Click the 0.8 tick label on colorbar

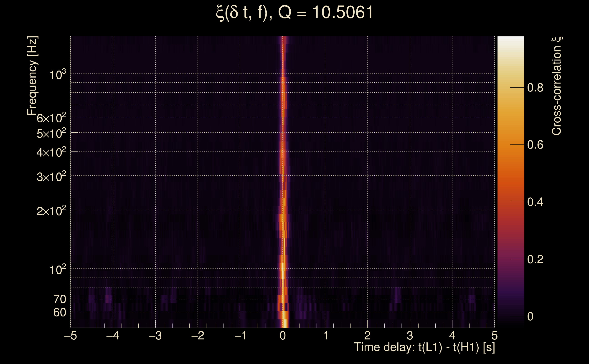[x=535, y=88]
